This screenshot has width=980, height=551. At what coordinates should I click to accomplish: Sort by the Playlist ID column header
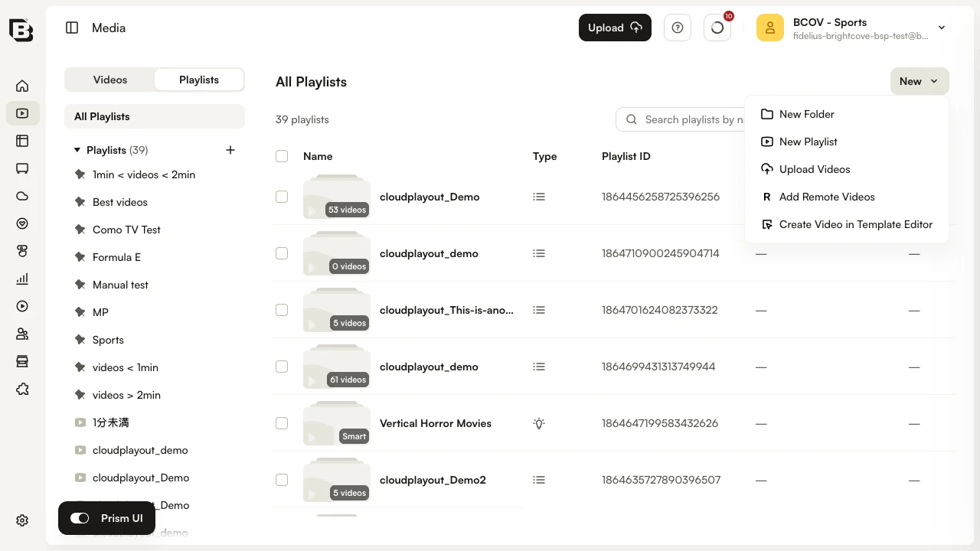[626, 156]
